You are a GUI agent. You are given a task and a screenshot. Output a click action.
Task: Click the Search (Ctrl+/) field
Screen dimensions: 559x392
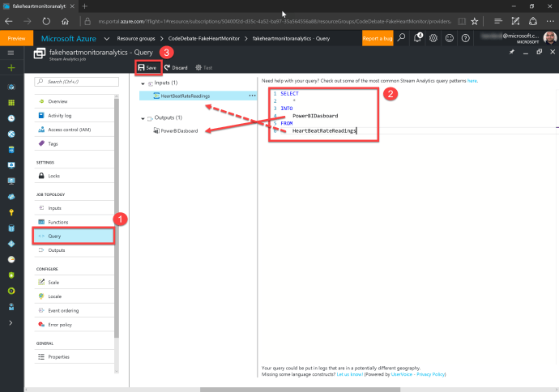(x=75, y=82)
